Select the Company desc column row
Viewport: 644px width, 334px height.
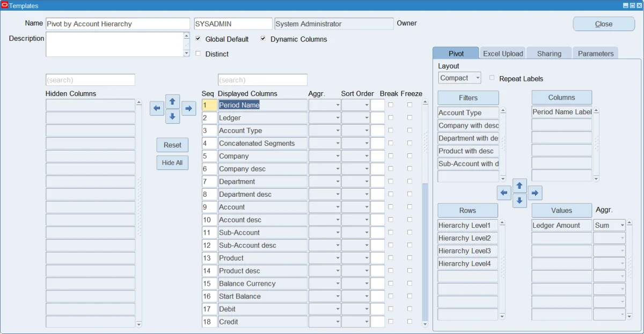coord(262,169)
